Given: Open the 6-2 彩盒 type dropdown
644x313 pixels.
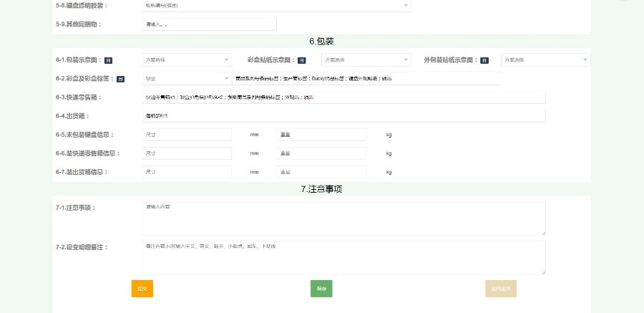Looking at the screenshot, I should 187,79.
